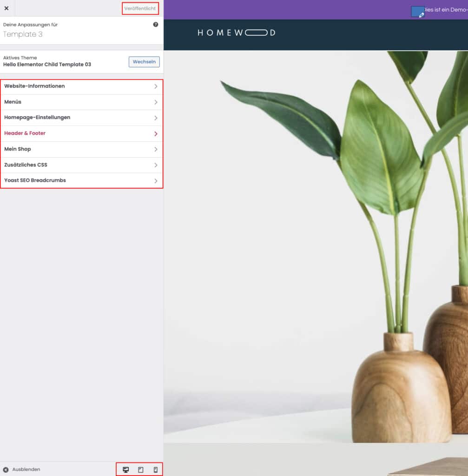Switch preview to tablet device icon
468x476 pixels.
coord(140,469)
